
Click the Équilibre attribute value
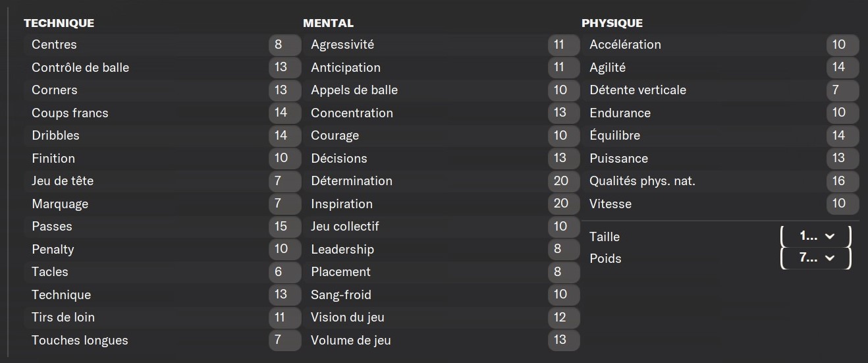842,135
